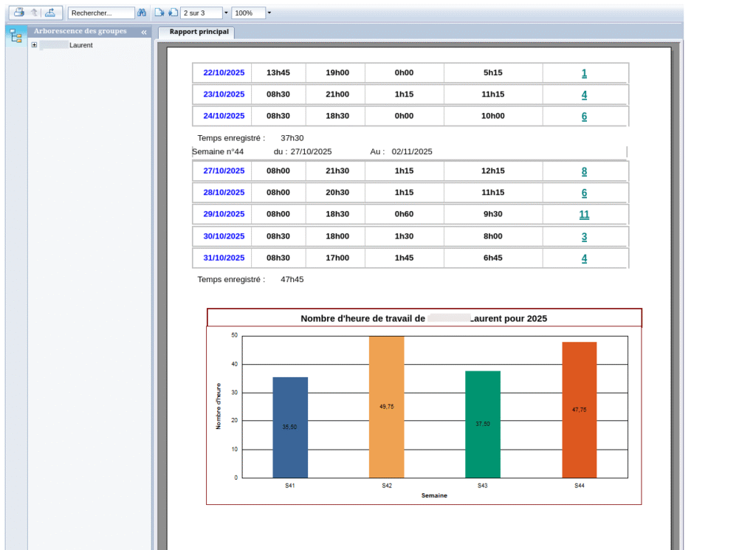This screenshot has height=550, width=756.
Task: Click the red-orange S44 bar labeled 47,75
Action: (579, 410)
